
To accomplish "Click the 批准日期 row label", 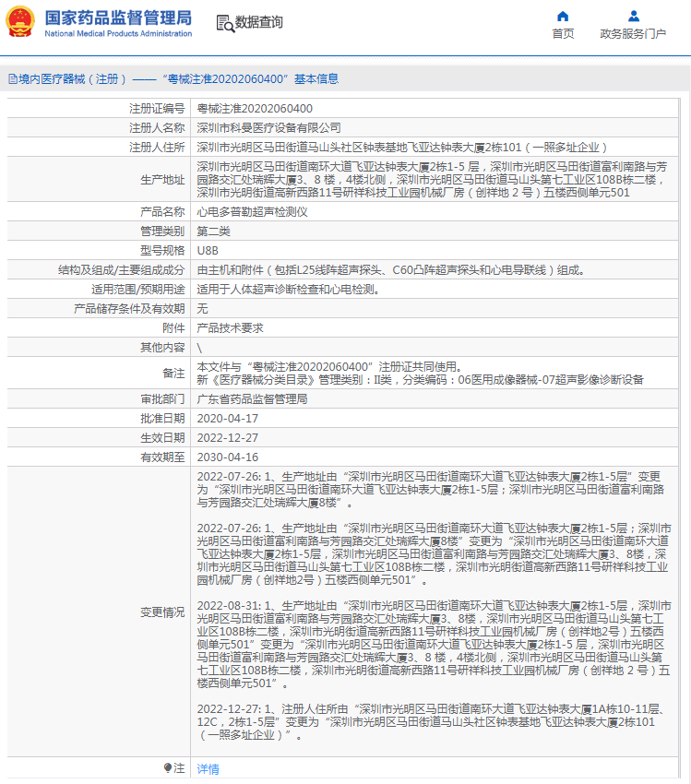I will (x=162, y=419).
